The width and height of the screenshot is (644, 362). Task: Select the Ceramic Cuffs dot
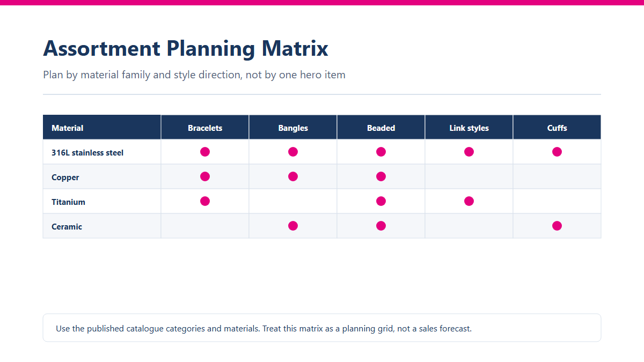click(x=557, y=226)
